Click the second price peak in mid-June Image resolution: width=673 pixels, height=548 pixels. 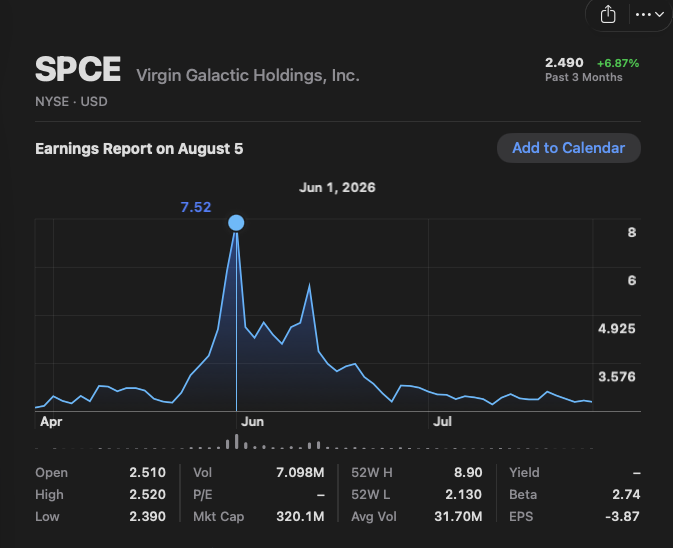309,285
